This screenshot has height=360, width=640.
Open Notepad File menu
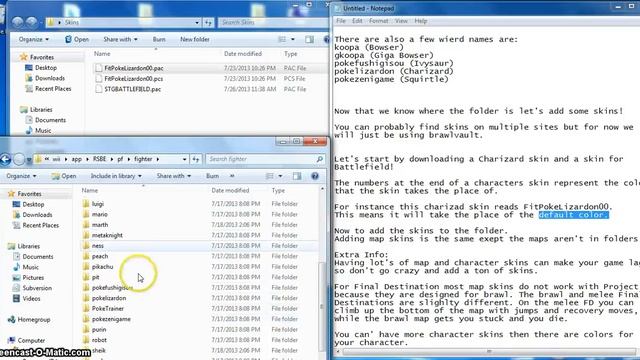341,21
